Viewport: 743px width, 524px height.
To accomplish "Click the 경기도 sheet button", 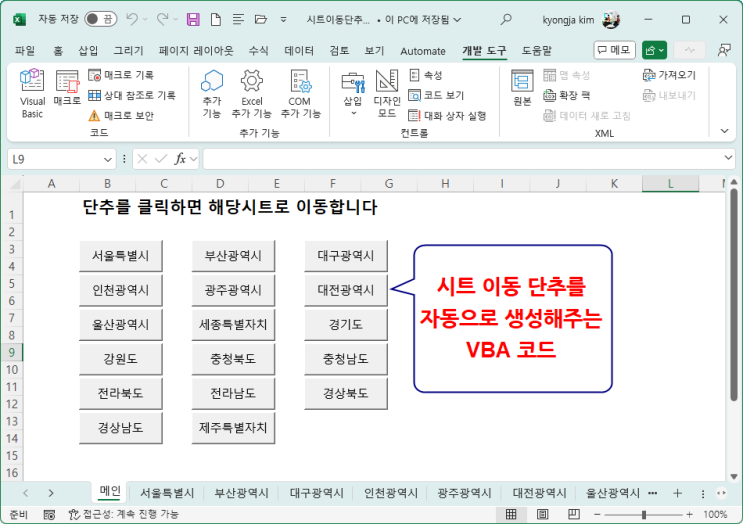I will [x=346, y=325].
